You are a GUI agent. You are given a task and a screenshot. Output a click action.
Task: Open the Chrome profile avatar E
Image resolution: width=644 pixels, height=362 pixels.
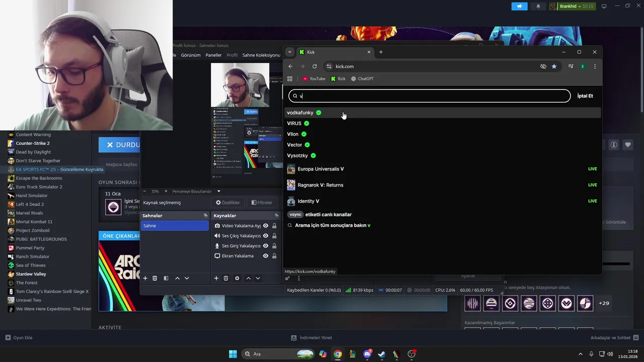click(x=583, y=66)
